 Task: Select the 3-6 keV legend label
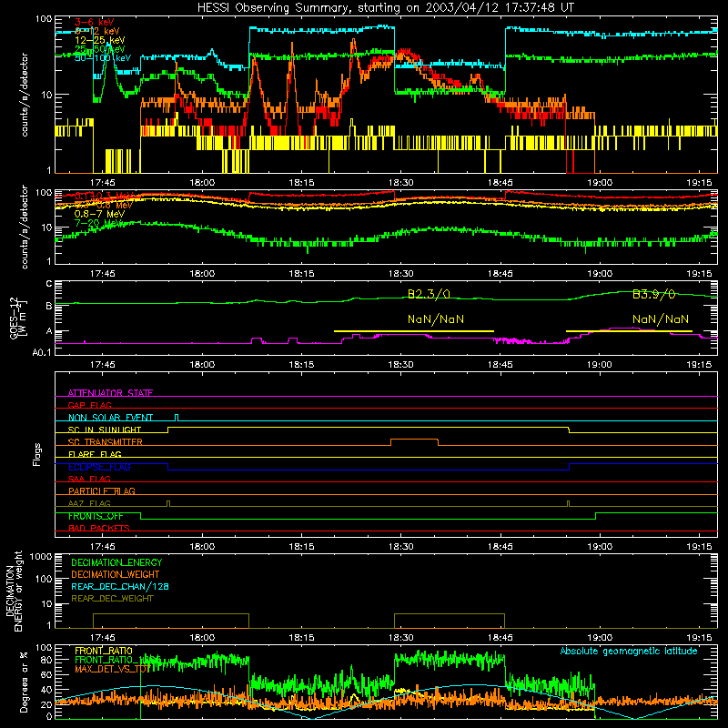[x=94, y=22]
